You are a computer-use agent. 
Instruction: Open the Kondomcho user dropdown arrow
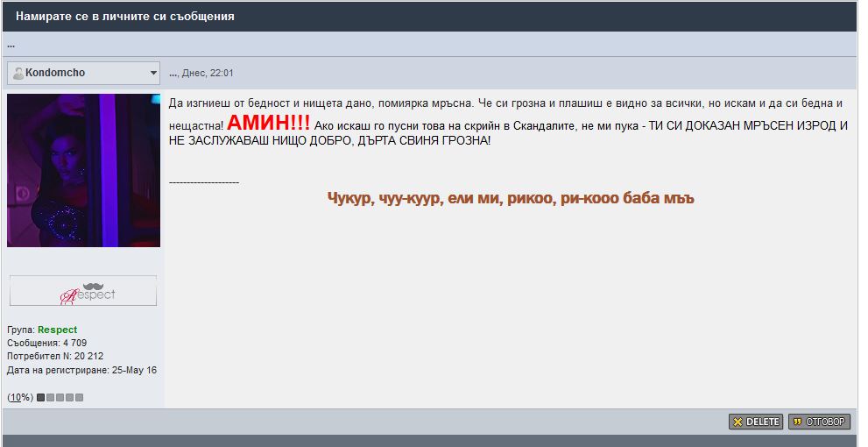point(153,73)
